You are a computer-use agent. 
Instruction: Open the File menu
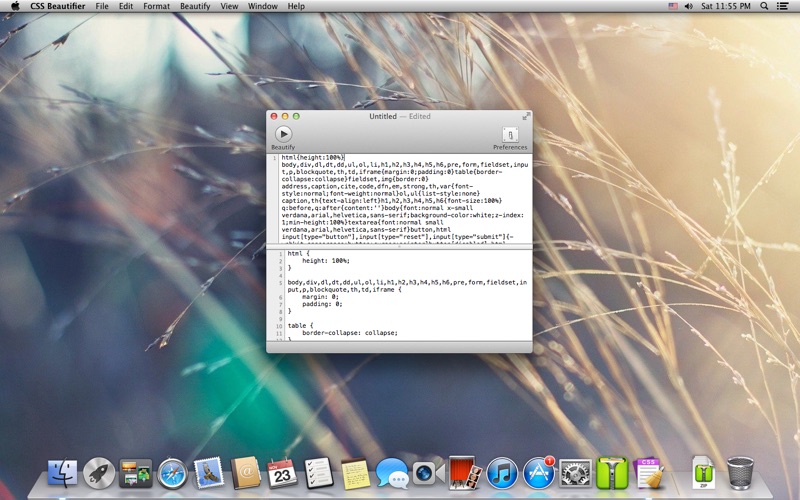(x=102, y=6)
